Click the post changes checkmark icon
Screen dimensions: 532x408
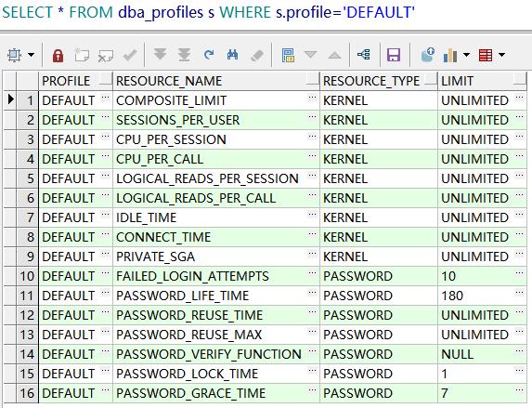tap(130, 55)
